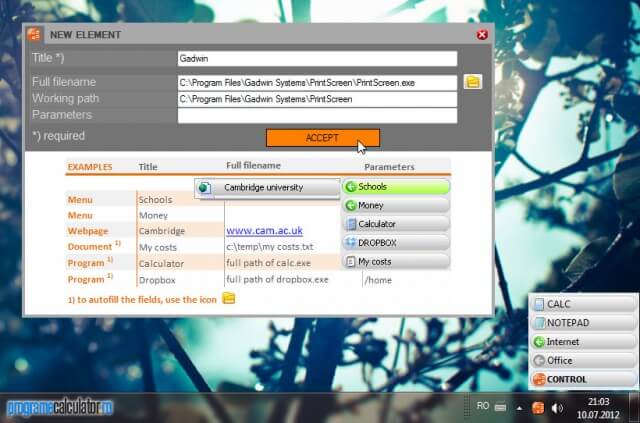This screenshot has width=640, height=423.
Task: Click the Dropbox title cell in examples
Action: point(157,280)
